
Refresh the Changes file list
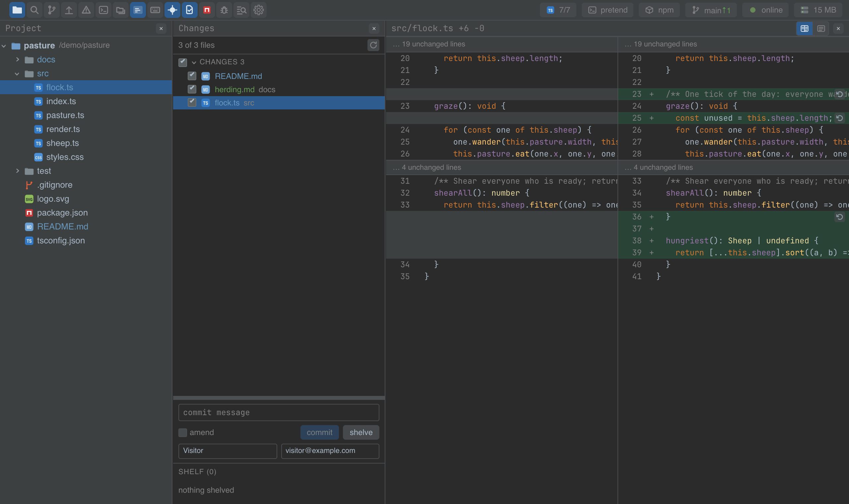click(373, 45)
